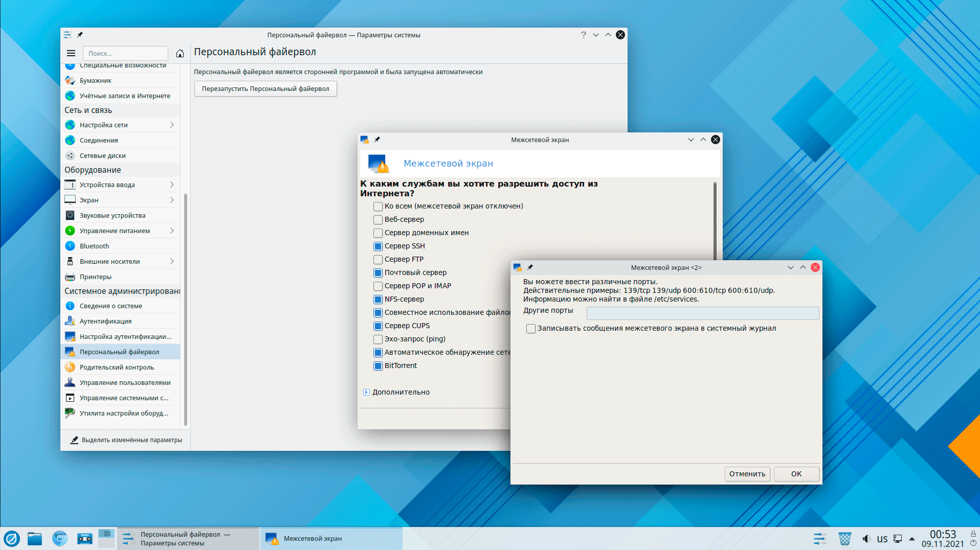
Task: Expand the Управление питанием submenu arrow
Action: pos(172,231)
